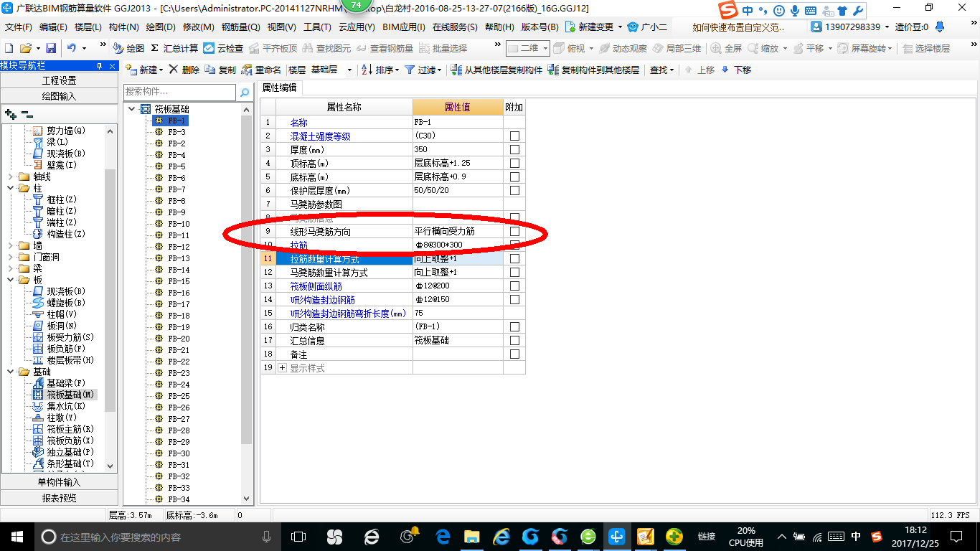Start 云检查 cloud check

(x=223, y=48)
